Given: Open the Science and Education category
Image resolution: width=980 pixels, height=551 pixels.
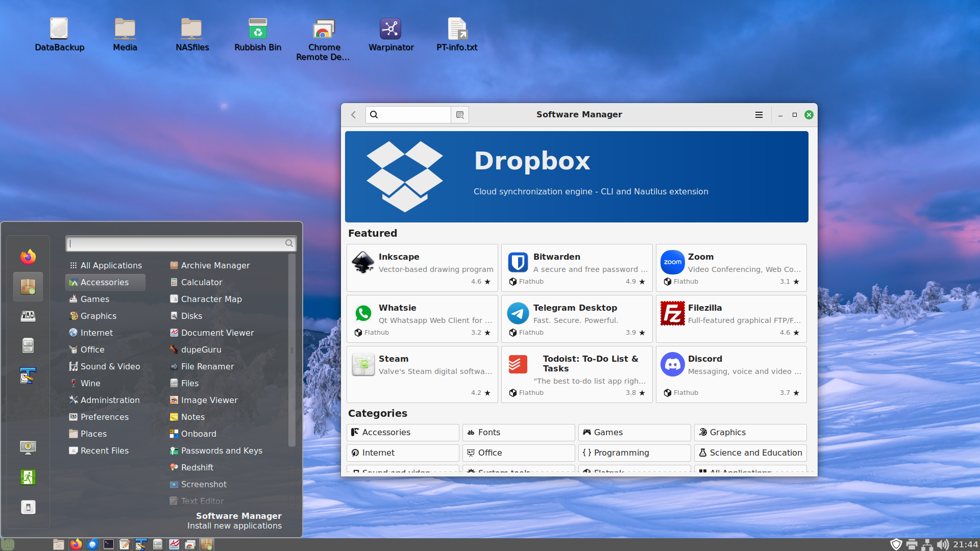Looking at the screenshot, I should (750, 453).
